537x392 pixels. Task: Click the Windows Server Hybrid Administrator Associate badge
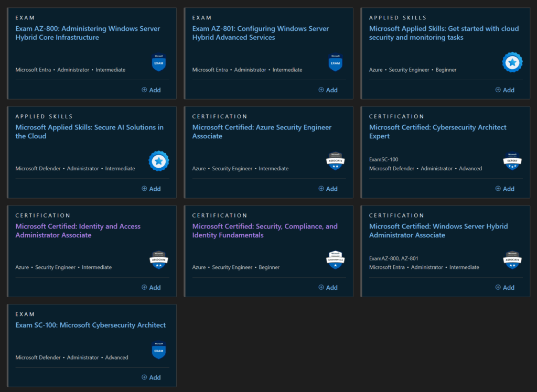click(x=512, y=260)
